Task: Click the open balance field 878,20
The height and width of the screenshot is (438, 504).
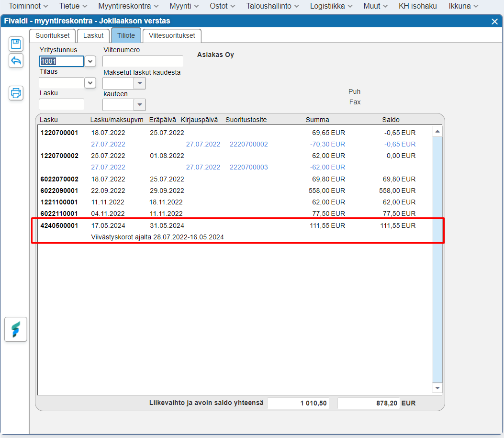Action: [369, 403]
